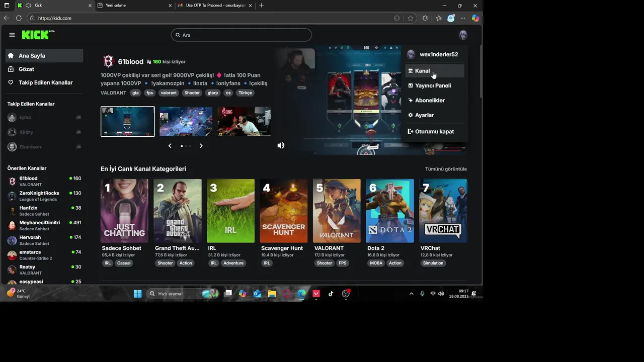Screen dimensions: 644x362
Task: Open Yayıncı Paneli menu item
Action: 434,85
